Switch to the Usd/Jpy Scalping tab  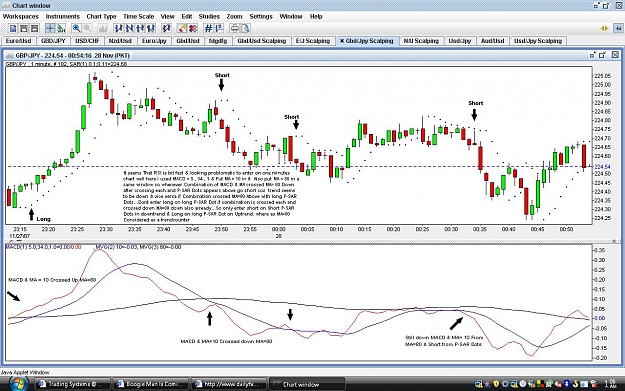pos(538,41)
